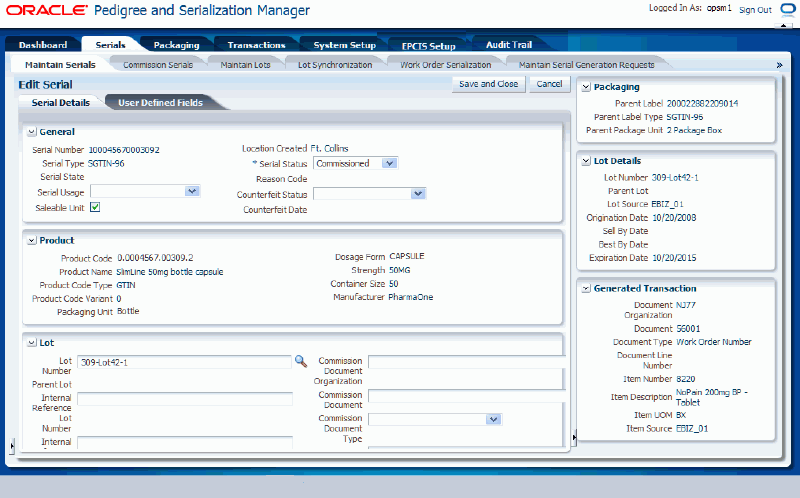The width and height of the screenshot is (800, 498).
Task: Go to the System Setup tab
Action: 344,45
